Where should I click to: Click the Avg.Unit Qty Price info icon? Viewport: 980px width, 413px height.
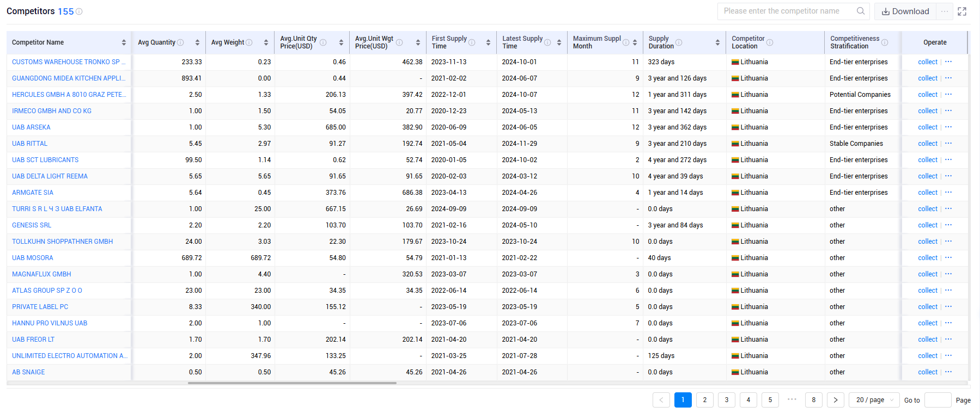[323, 42]
